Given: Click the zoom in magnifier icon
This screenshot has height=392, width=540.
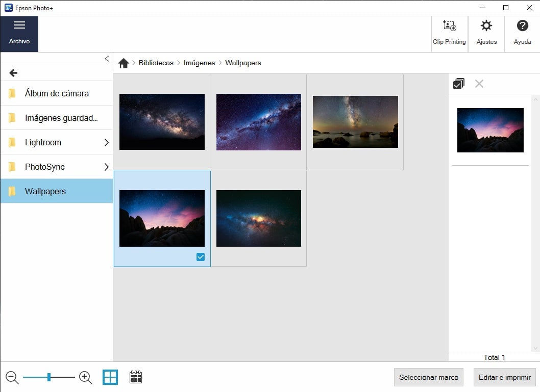Looking at the screenshot, I should [x=86, y=378].
